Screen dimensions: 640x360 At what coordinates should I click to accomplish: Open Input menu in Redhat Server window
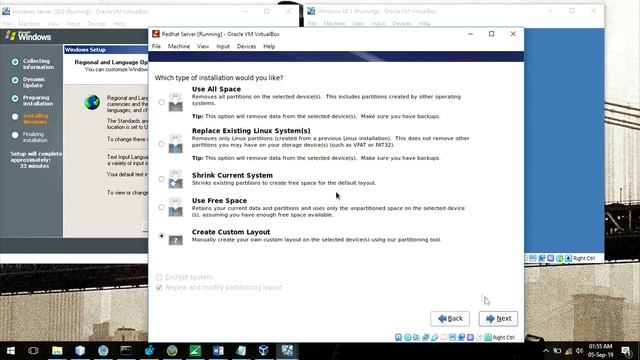coord(223,46)
